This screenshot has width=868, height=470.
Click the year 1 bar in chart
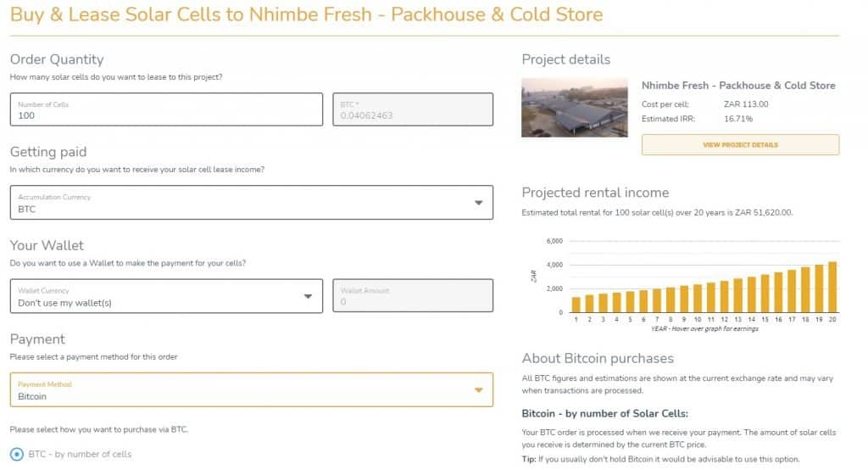(576, 305)
